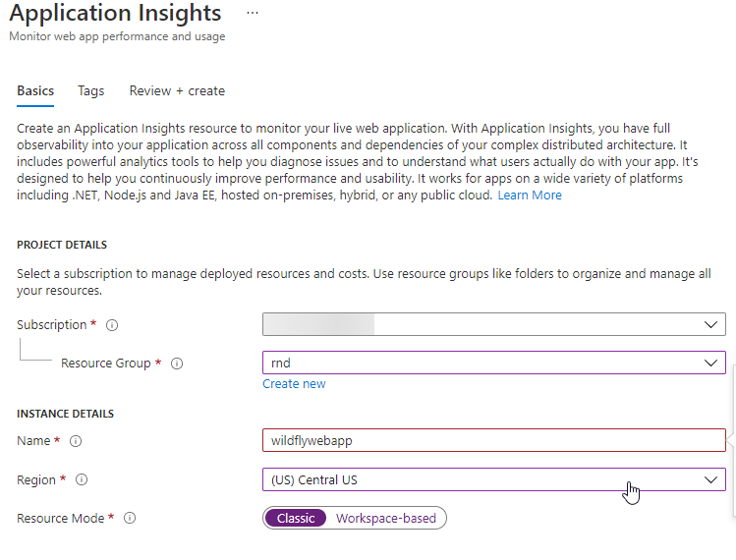Switch to the Basics tab
Image resolution: width=736 pixels, height=560 pixels.
35,90
